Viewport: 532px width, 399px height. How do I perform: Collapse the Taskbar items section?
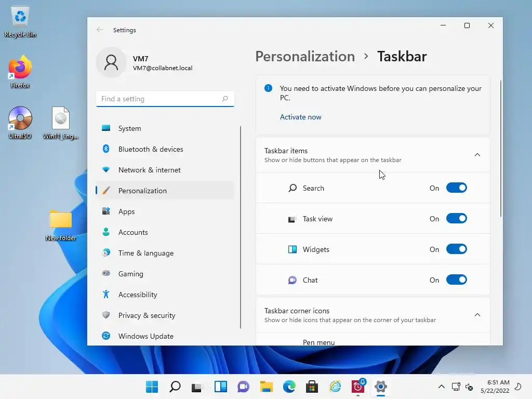coord(477,155)
